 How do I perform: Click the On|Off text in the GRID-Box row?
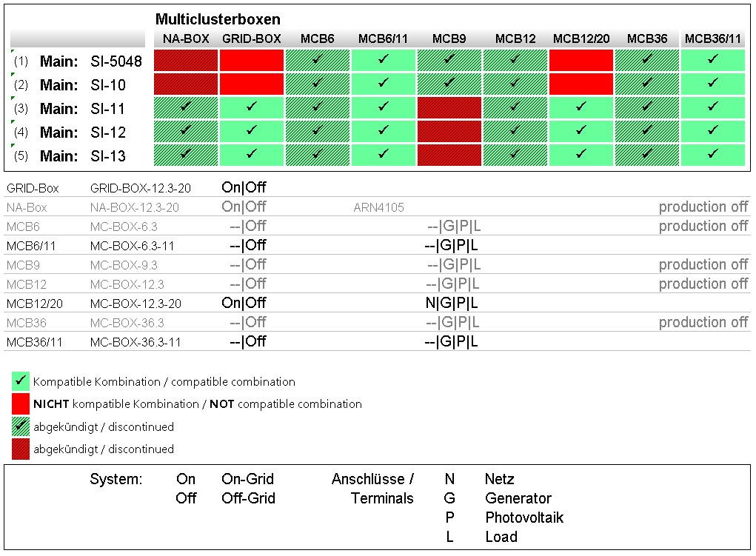point(244,188)
